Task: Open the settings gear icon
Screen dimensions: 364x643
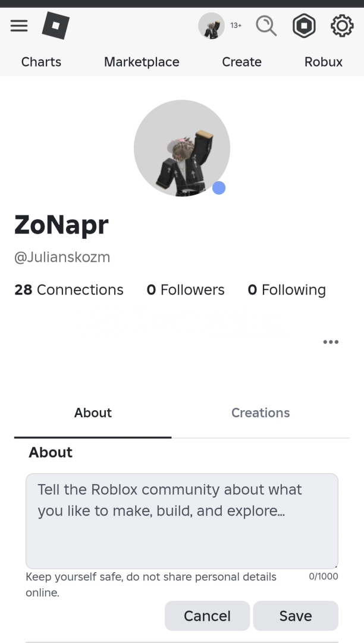Action: [342, 26]
